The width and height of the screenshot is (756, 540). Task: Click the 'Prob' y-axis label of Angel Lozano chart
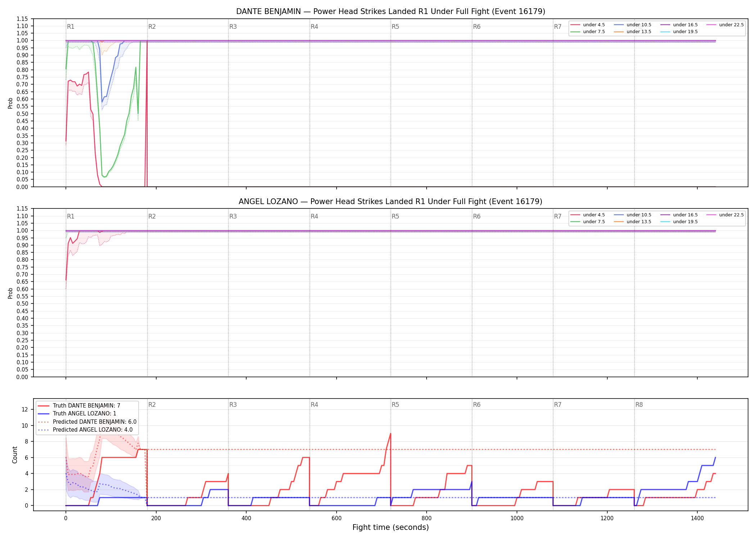click(x=10, y=293)
